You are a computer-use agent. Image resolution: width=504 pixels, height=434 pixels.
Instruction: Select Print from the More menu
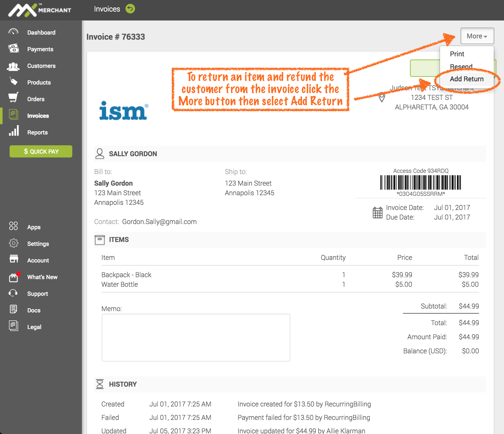[x=457, y=54]
